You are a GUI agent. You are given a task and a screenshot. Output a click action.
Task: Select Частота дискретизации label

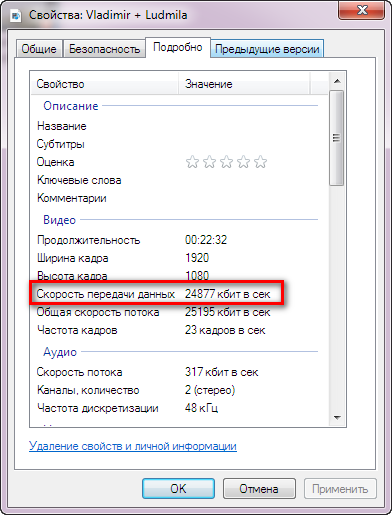pyautogui.click(x=98, y=408)
